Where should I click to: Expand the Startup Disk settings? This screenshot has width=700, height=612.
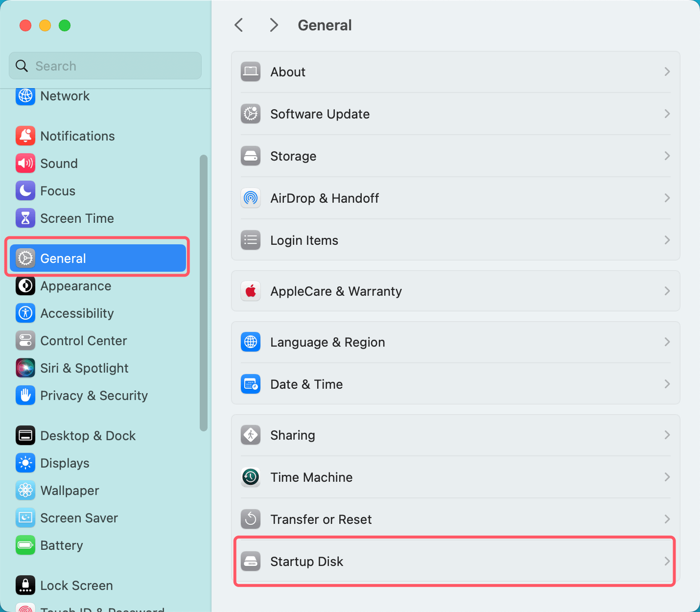tap(454, 561)
